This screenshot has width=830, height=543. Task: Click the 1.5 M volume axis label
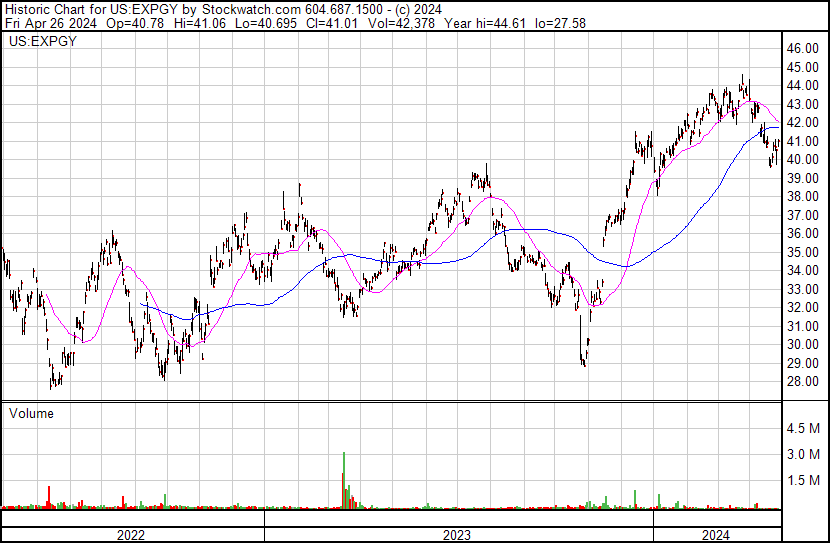point(803,480)
